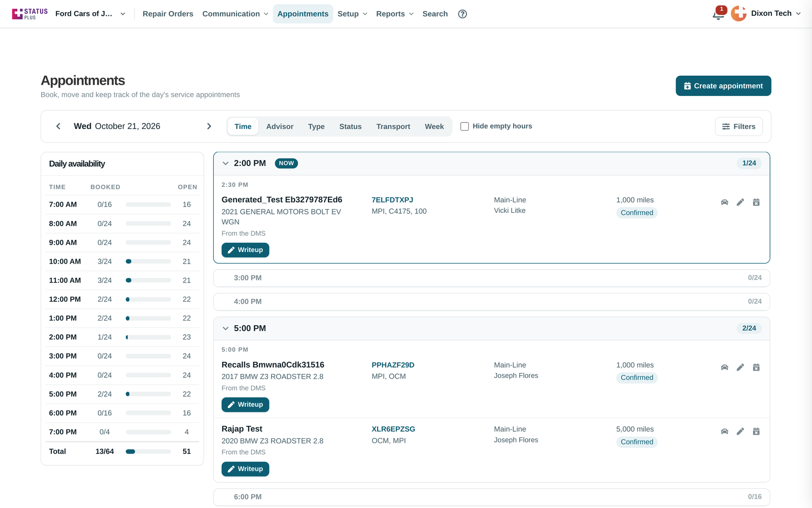Screen dimensions: 812x508
Task: Edit Generated_Test Eb3279787Ed6 appointment pencil icon
Action: (x=740, y=202)
